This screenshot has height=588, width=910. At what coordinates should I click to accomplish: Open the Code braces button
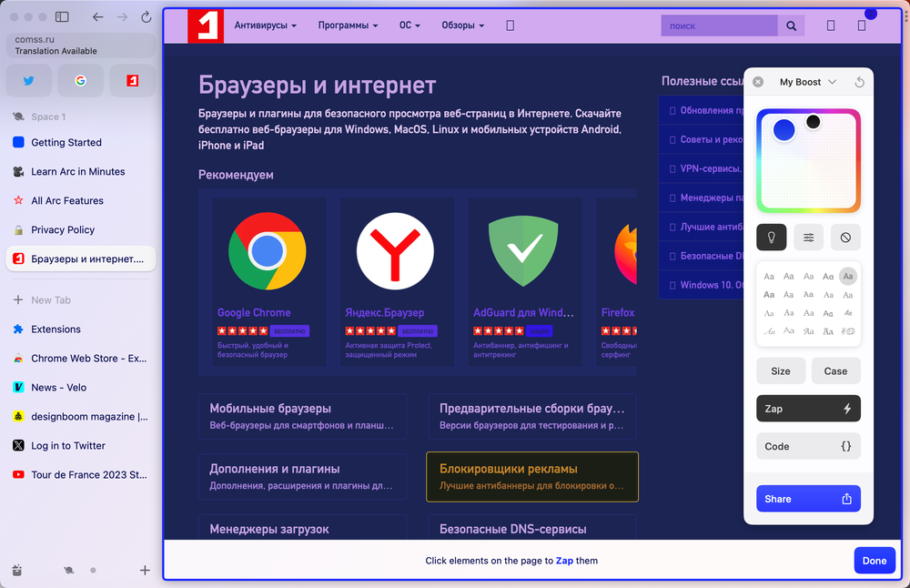click(808, 446)
